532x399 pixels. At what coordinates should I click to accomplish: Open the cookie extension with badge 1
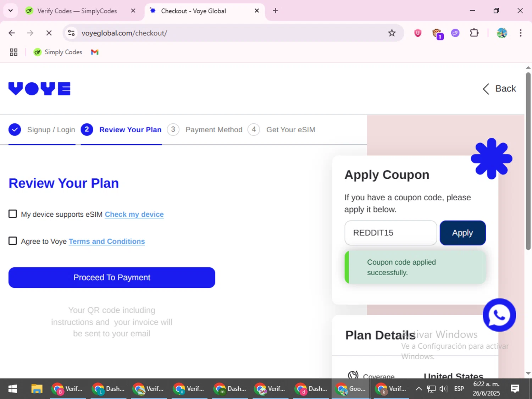[437, 34]
